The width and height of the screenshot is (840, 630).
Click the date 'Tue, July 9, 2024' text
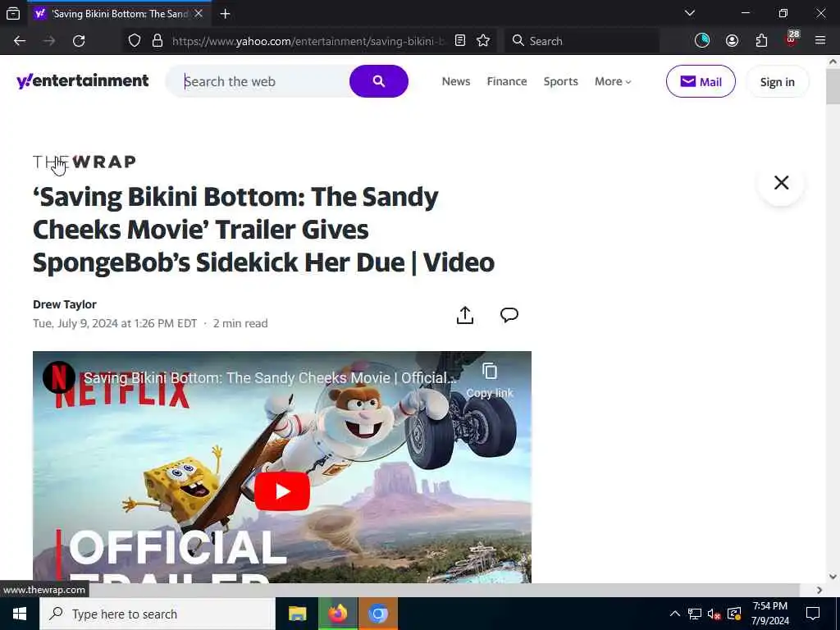pyautogui.click(x=75, y=323)
